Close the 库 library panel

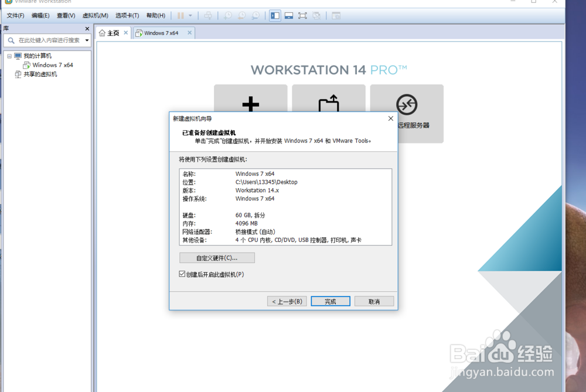coord(87,29)
